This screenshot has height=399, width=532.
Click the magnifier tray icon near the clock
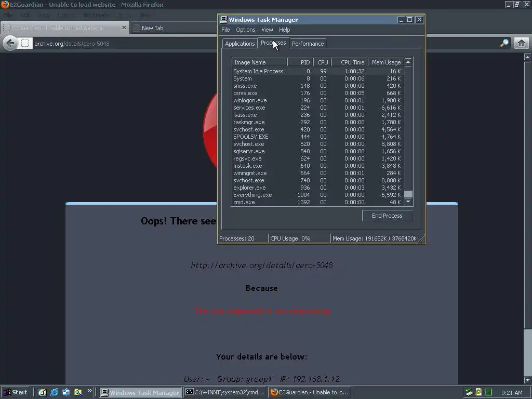[478, 392]
